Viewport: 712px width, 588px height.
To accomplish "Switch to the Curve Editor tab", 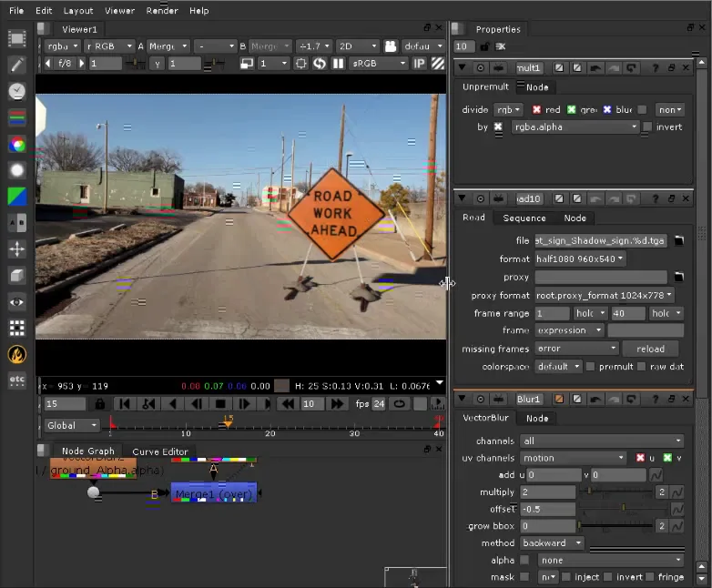I will point(160,451).
